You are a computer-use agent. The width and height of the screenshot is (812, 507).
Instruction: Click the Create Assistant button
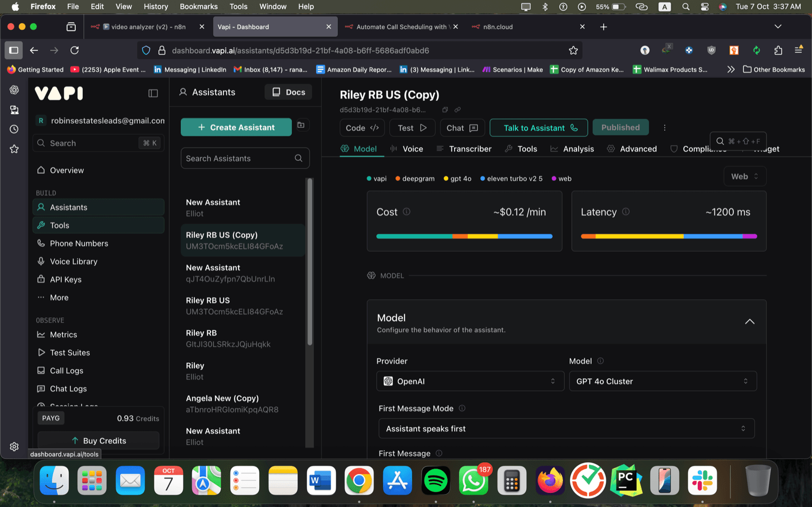(236, 127)
